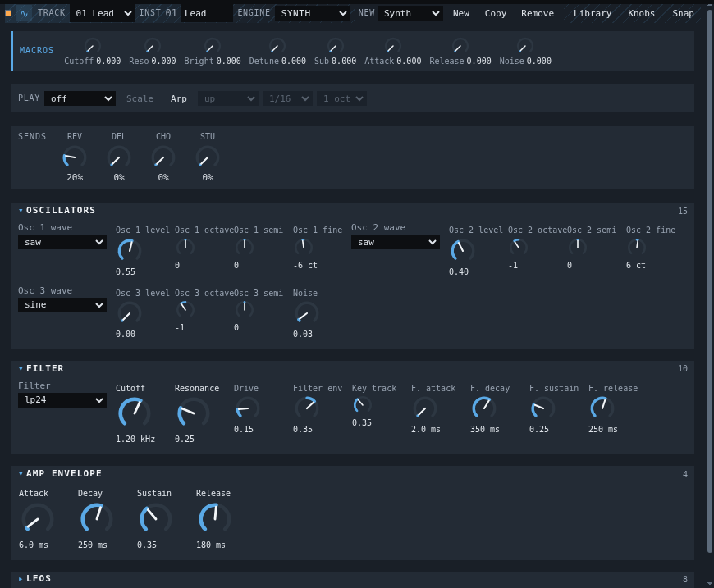Viewport: 714px width, 588px height.
Task: Open the Osc 3 wave dropdown
Action: [x=62, y=305]
